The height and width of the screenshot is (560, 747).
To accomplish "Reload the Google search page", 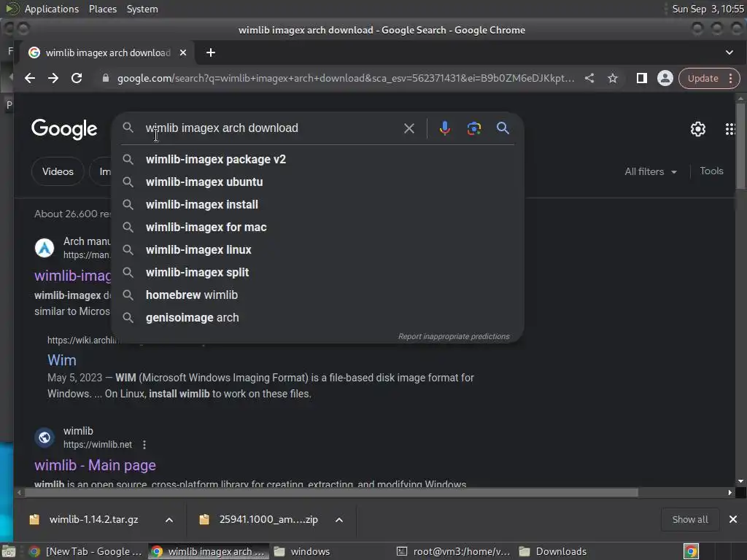I will (x=76, y=78).
